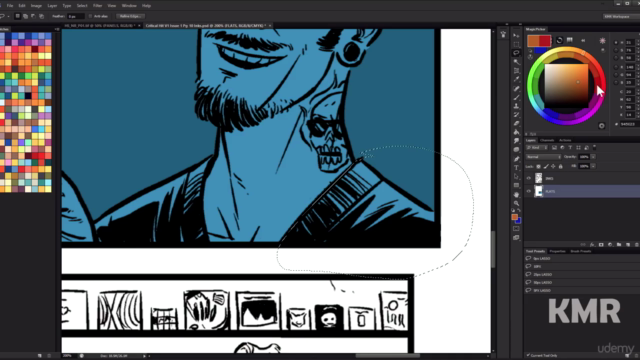
Task: Select the G radio button in MagicPicker
Action: (x=616, y=75)
